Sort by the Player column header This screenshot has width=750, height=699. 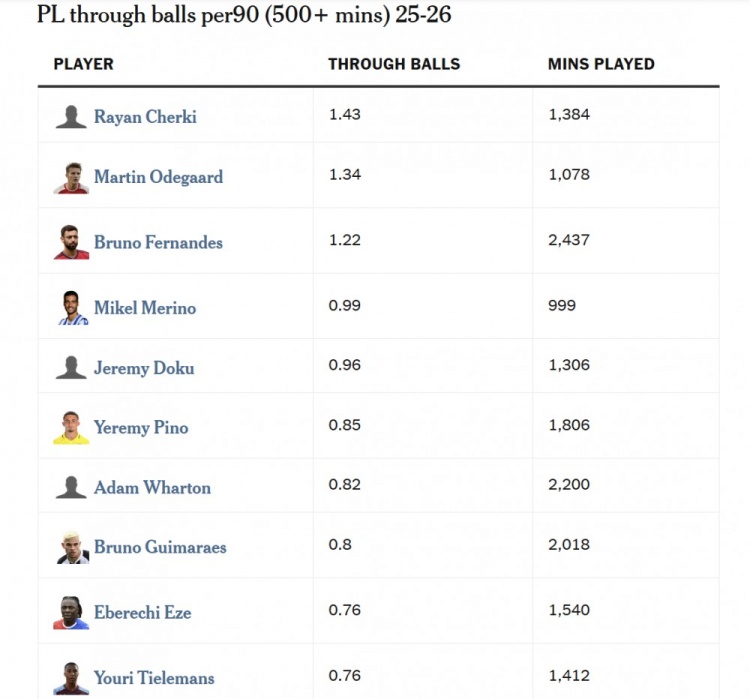click(x=83, y=64)
